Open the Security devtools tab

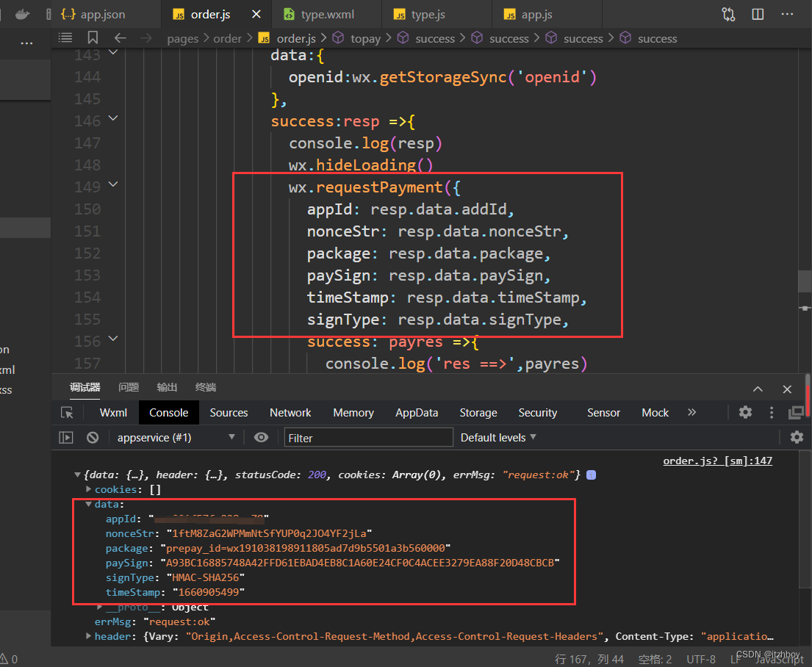pyautogui.click(x=537, y=413)
